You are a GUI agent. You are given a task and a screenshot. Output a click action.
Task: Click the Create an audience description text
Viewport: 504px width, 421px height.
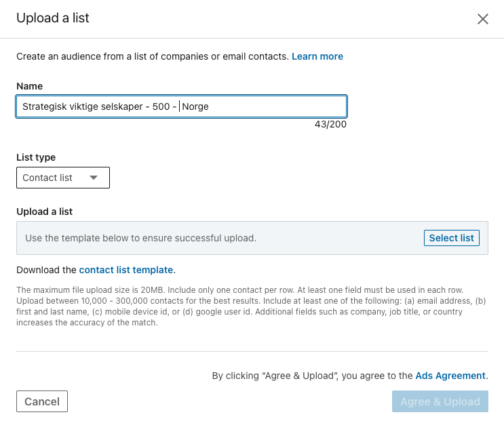153,56
